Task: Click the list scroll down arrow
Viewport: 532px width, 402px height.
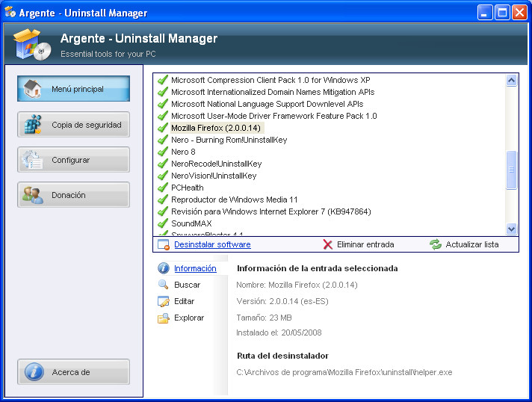Action: (511, 229)
